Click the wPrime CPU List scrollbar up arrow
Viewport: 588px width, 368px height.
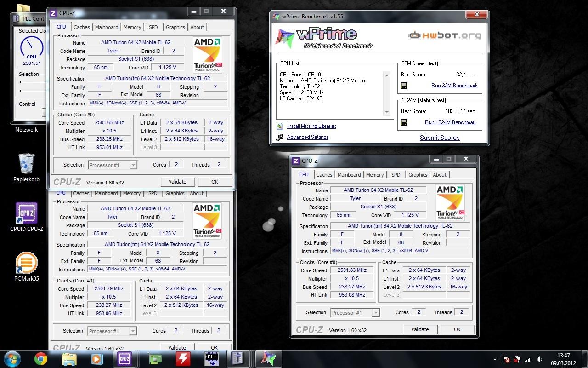pos(387,75)
